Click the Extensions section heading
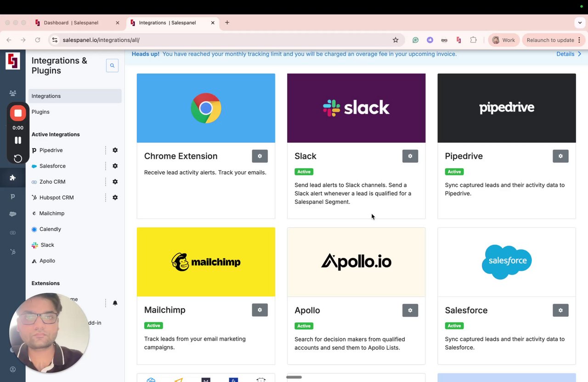588x382 pixels. (45, 283)
